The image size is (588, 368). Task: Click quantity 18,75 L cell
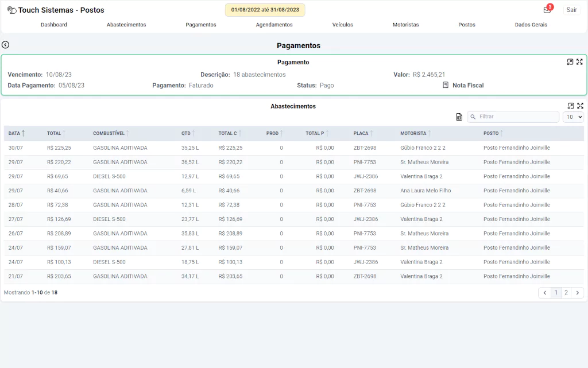click(190, 262)
